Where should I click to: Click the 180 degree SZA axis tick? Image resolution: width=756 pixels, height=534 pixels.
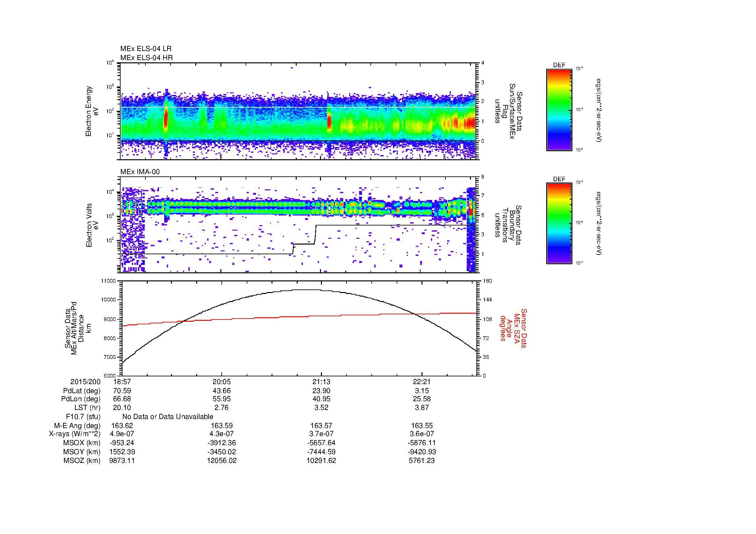(487, 281)
